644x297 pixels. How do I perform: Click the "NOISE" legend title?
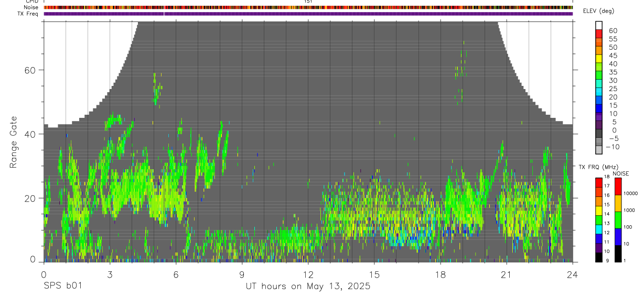click(620, 173)
